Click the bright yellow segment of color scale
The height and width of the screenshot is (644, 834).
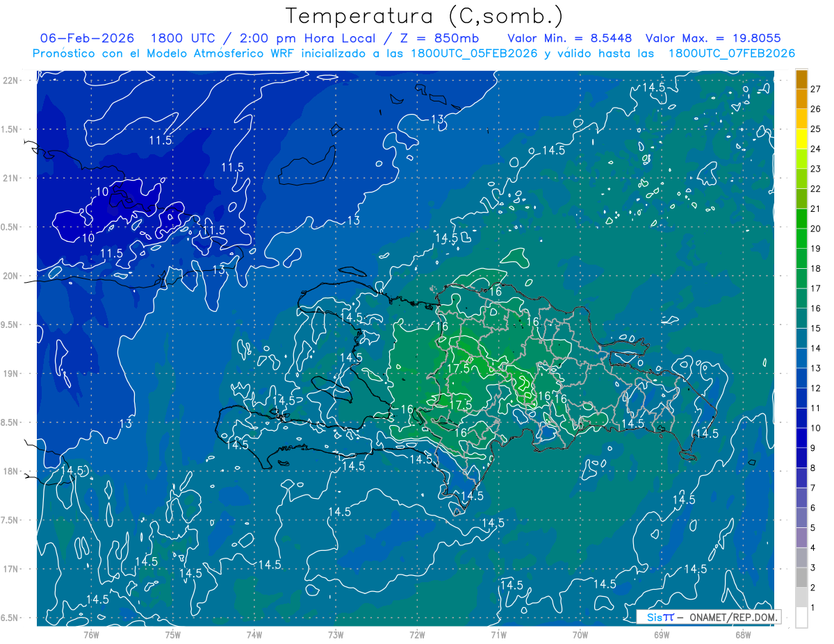click(801, 139)
